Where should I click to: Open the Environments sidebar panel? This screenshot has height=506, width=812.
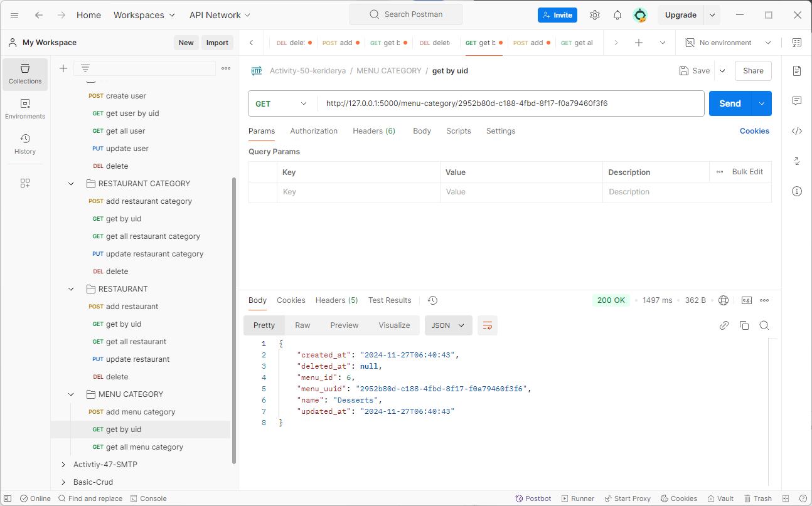pos(25,108)
